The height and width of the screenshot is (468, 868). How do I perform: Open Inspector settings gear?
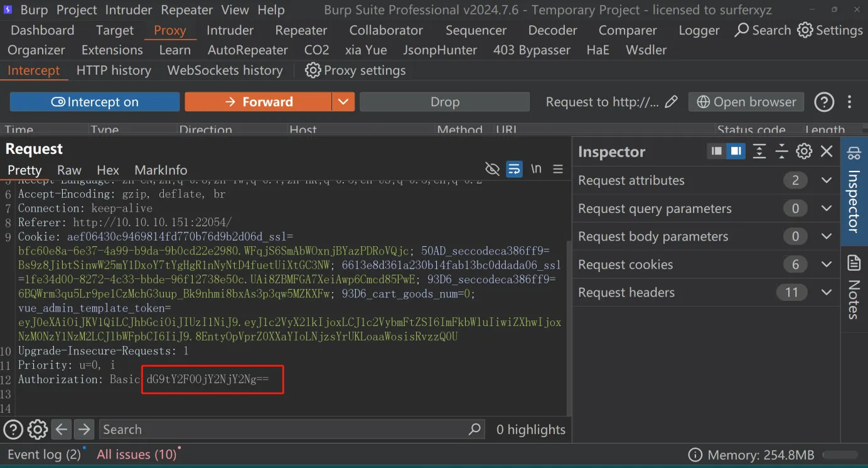click(804, 151)
